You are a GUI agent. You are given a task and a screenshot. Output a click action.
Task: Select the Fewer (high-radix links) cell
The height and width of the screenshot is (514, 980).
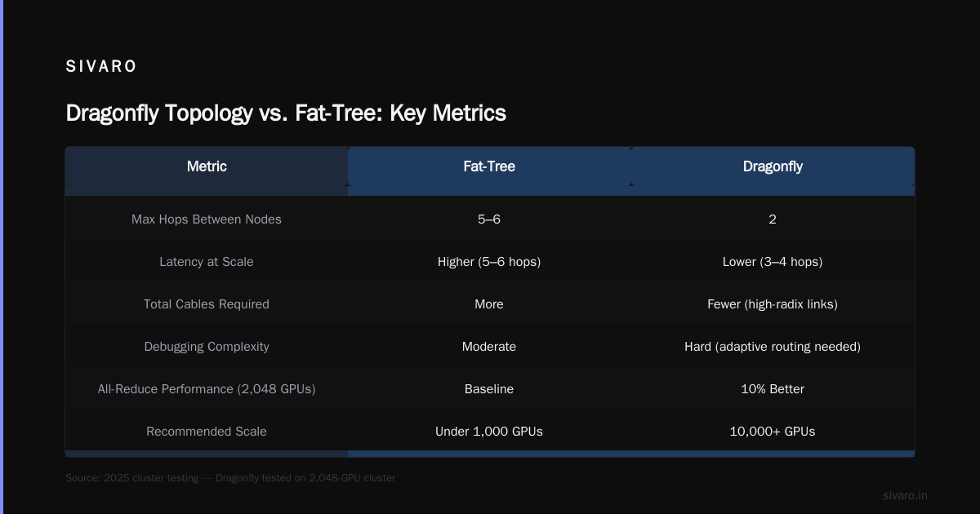(x=773, y=304)
